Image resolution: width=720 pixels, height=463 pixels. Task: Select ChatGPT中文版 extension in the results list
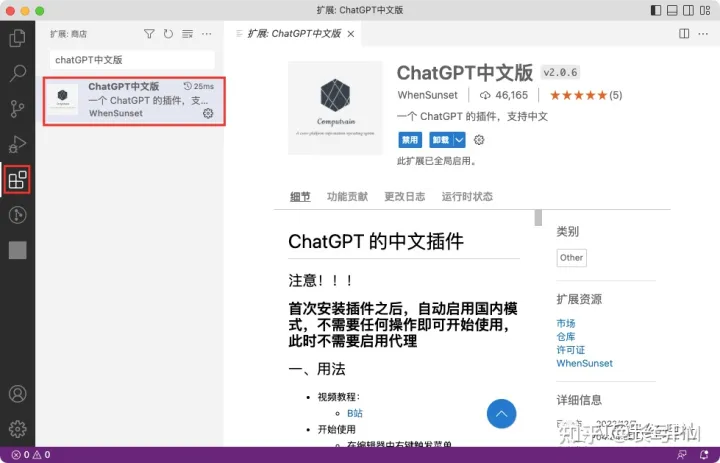tap(134, 101)
